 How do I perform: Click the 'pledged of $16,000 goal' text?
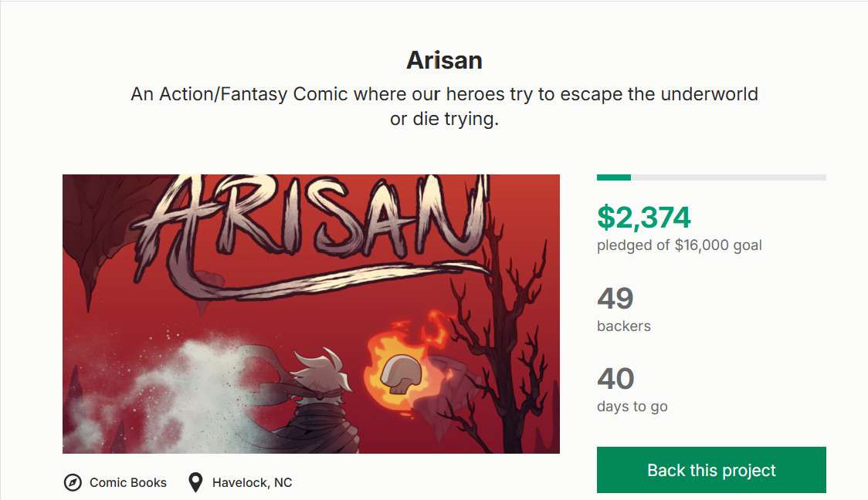pos(679,245)
